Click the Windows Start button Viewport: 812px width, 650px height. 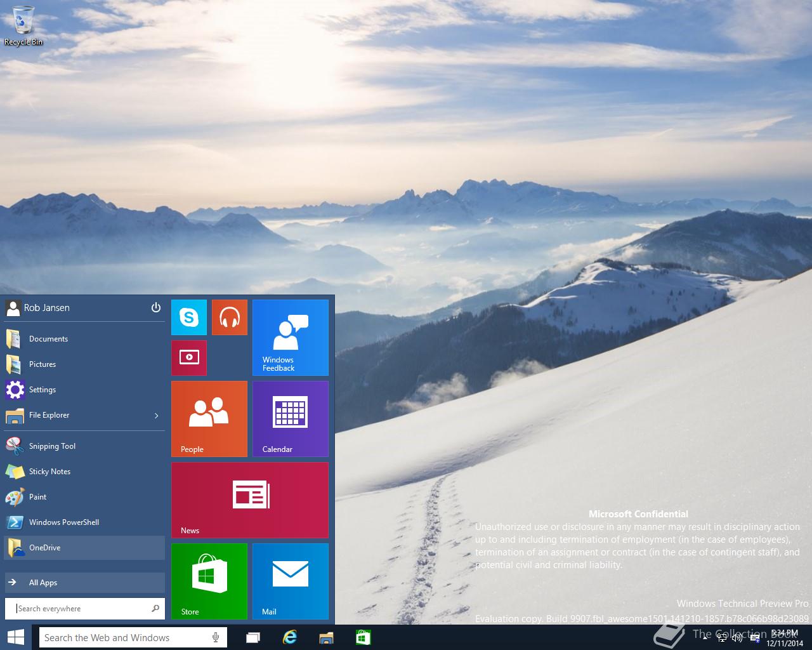[x=16, y=637]
